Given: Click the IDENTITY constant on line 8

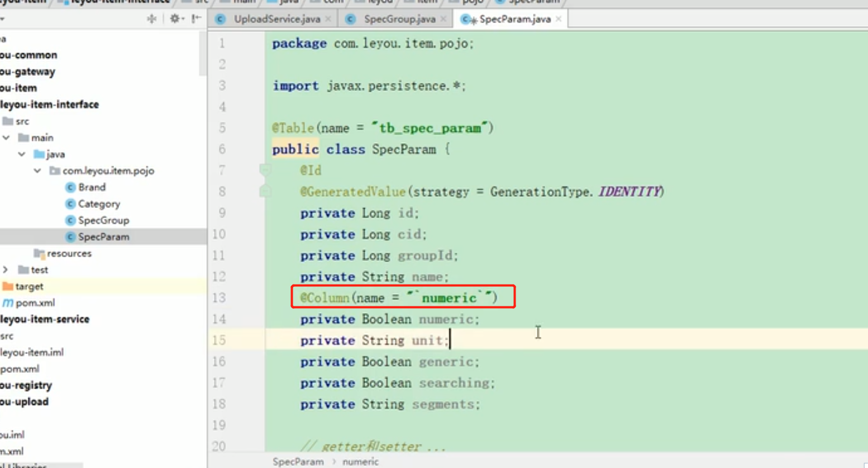Looking at the screenshot, I should click(629, 192).
